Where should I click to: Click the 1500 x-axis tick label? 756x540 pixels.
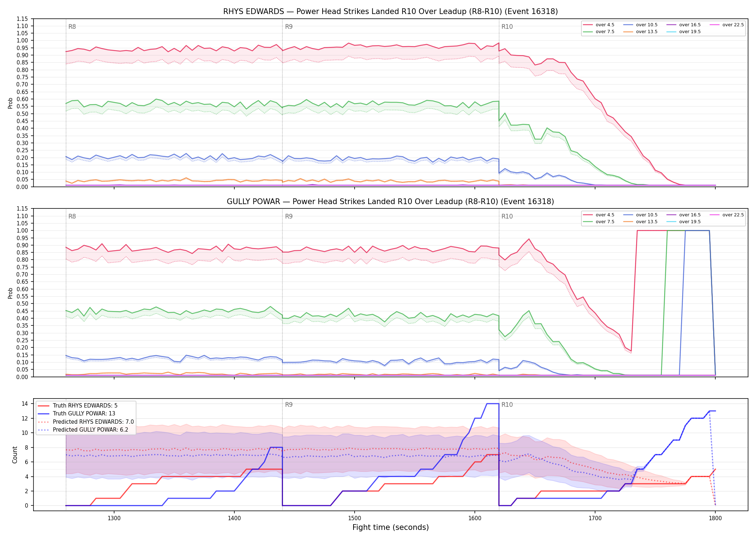tap(355, 518)
